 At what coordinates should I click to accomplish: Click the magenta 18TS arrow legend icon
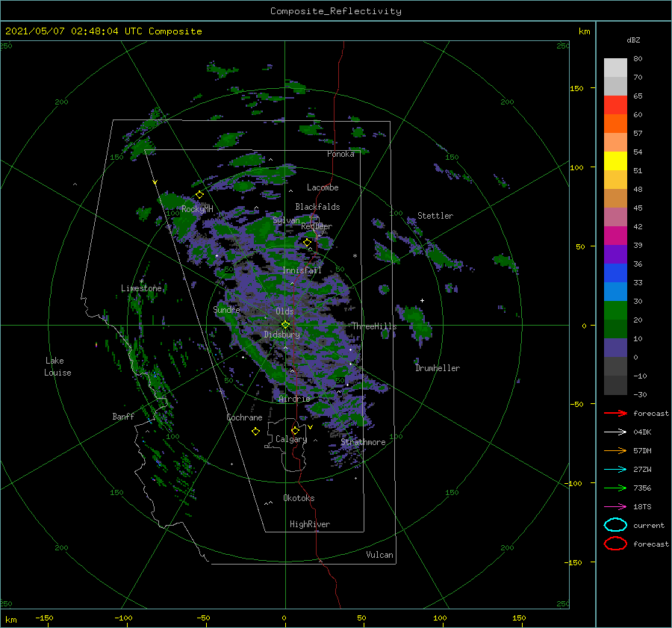(x=615, y=507)
